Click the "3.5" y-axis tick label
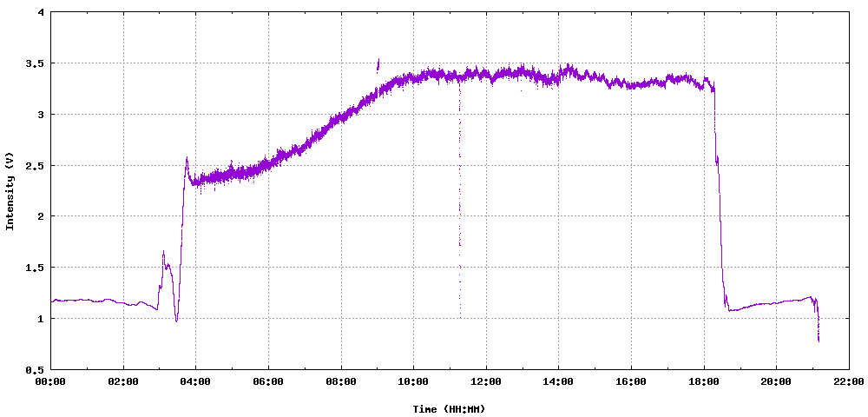This screenshot has width=868, height=417. tap(35, 63)
